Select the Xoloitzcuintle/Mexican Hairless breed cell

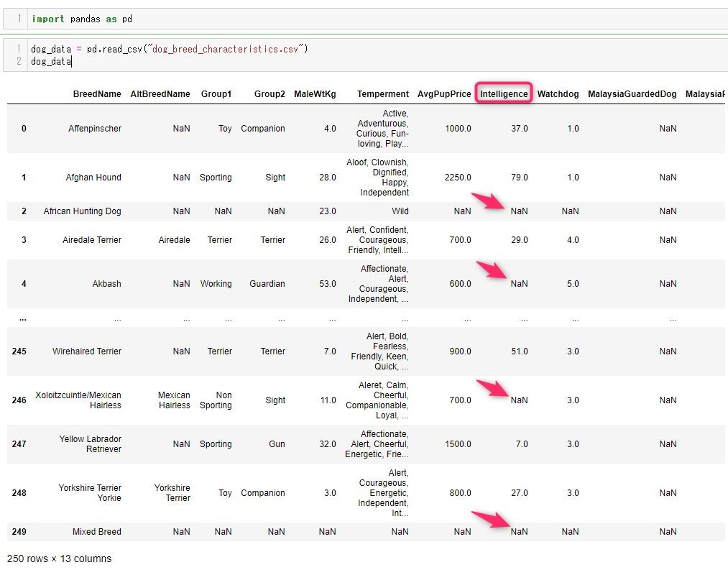click(x=78, y=400)
